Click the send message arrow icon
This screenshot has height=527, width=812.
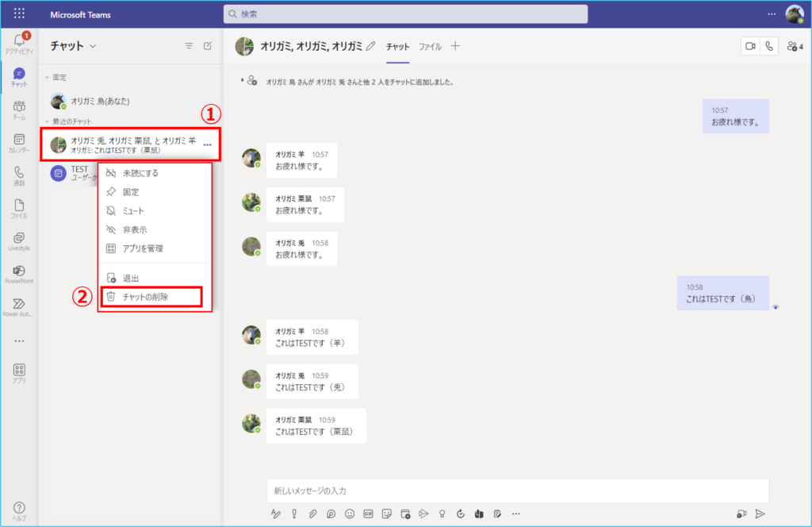coord(760,514)
